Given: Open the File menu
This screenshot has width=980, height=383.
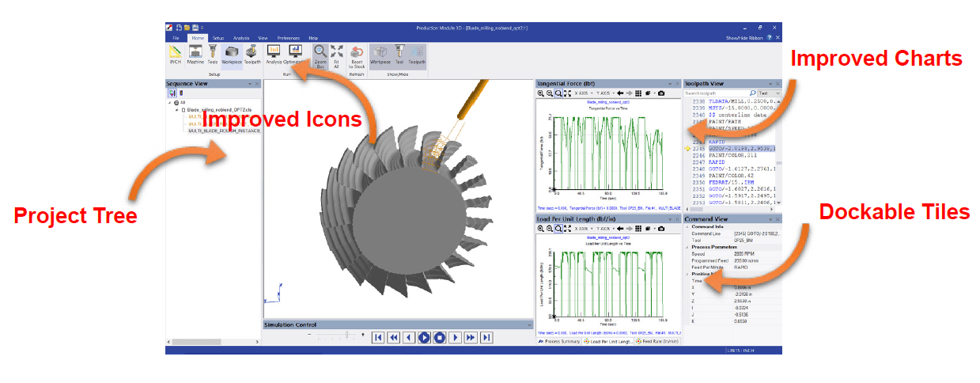Looking at the screenshot, I should click(x=176, y=38).
